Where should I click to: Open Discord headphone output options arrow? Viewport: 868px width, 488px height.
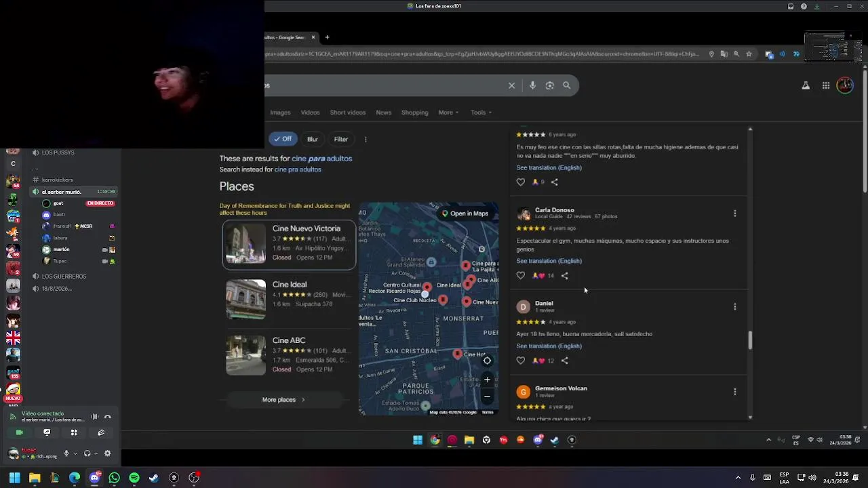96,453
